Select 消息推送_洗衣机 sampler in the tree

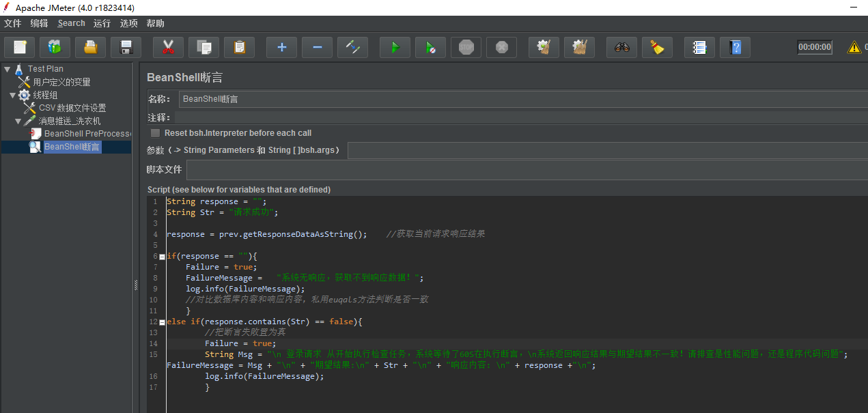pyautogui.click(x=70, y=121)
